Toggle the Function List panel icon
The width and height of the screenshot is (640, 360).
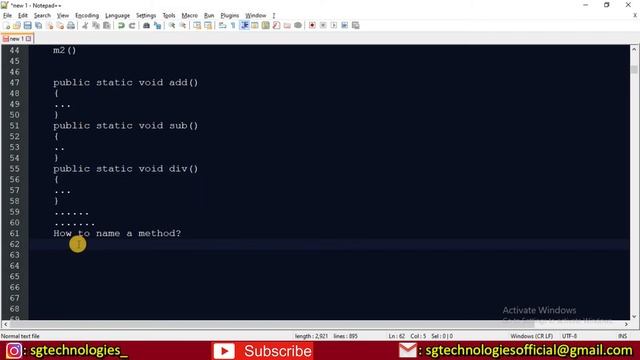coord(276,25)
